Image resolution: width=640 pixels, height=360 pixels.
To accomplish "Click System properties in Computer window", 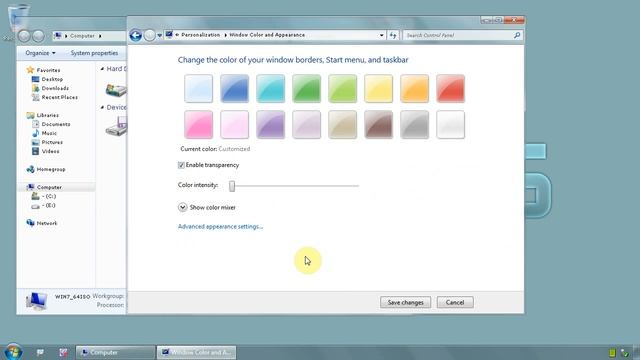I will 94,53.
